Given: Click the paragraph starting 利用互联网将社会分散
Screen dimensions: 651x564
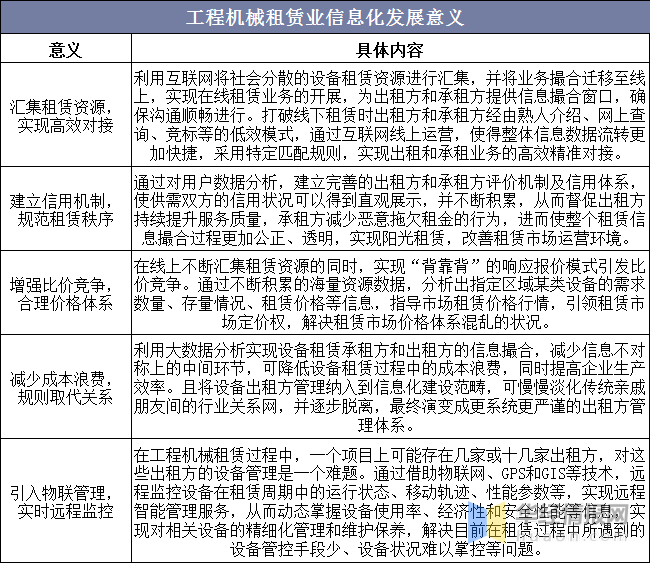Looking at the screenshot, I should point(390,115).
